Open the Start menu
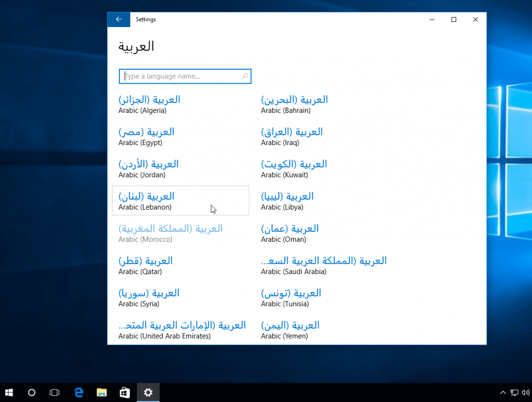 [x=9, y=393]
